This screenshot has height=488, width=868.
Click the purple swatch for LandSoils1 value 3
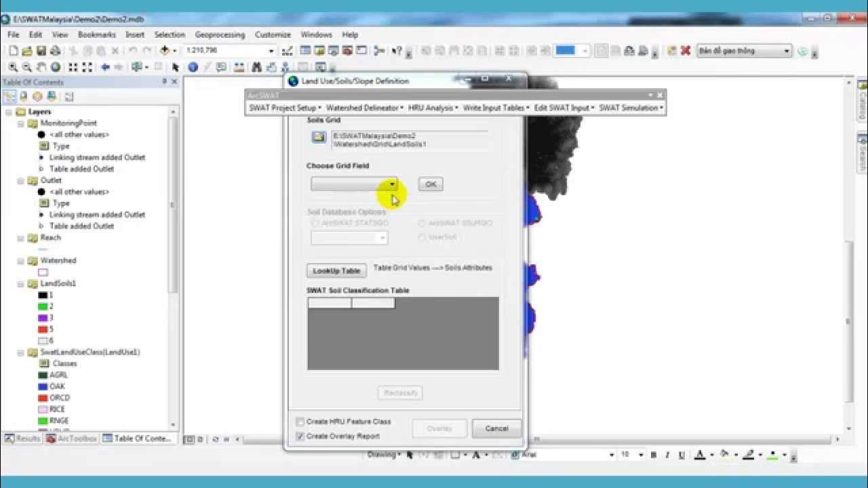43,318
